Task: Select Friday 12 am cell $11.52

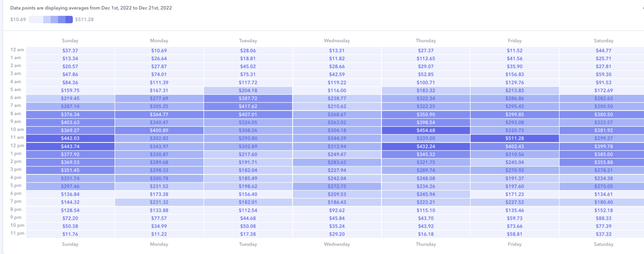Action: click(x=515, y=51)
